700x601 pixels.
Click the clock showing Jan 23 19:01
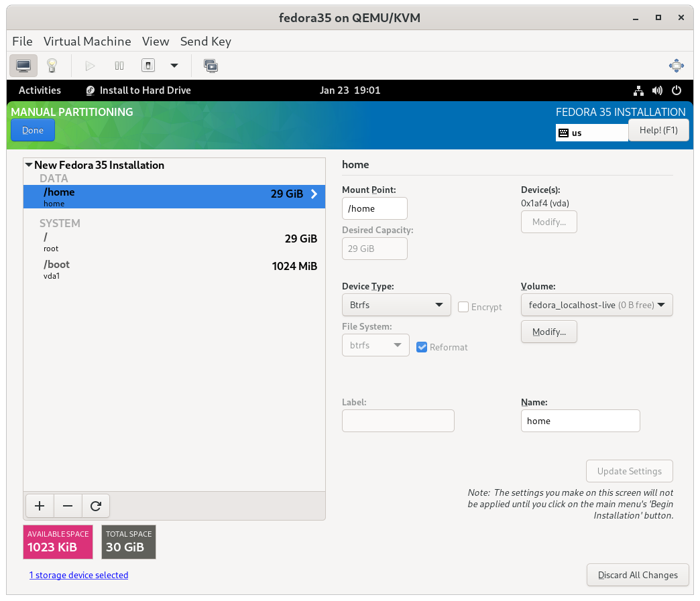tap(350, 90)
